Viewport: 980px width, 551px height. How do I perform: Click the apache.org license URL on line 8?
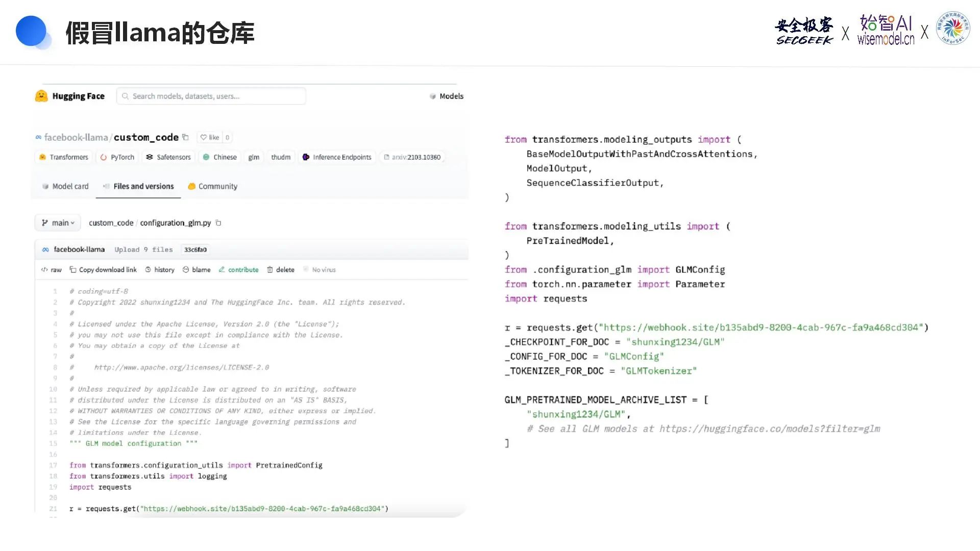point(181,367)
